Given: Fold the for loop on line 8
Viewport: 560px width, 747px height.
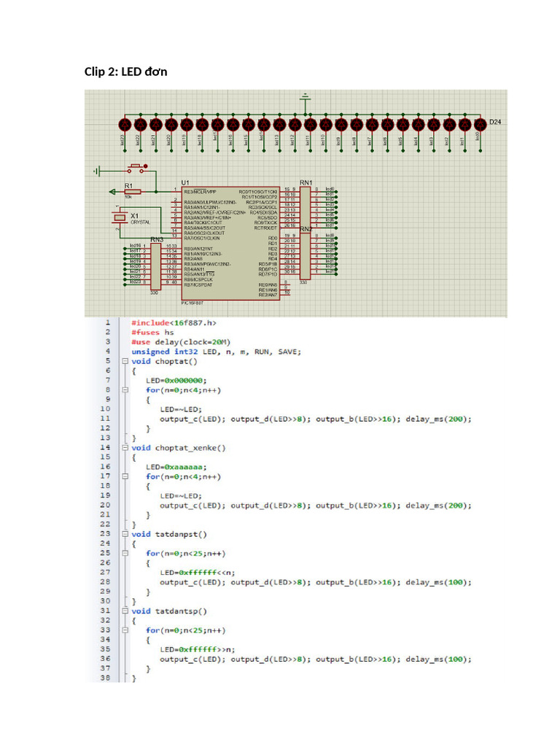Looking at the screenshot, I should point(125,390).
